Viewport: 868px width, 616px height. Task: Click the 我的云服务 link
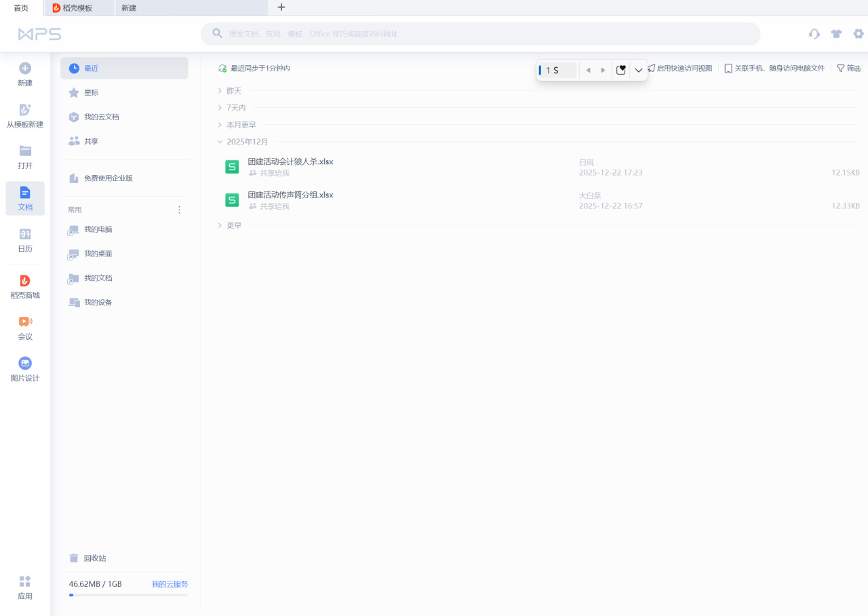pyautogui.click(x=170, y=584)
